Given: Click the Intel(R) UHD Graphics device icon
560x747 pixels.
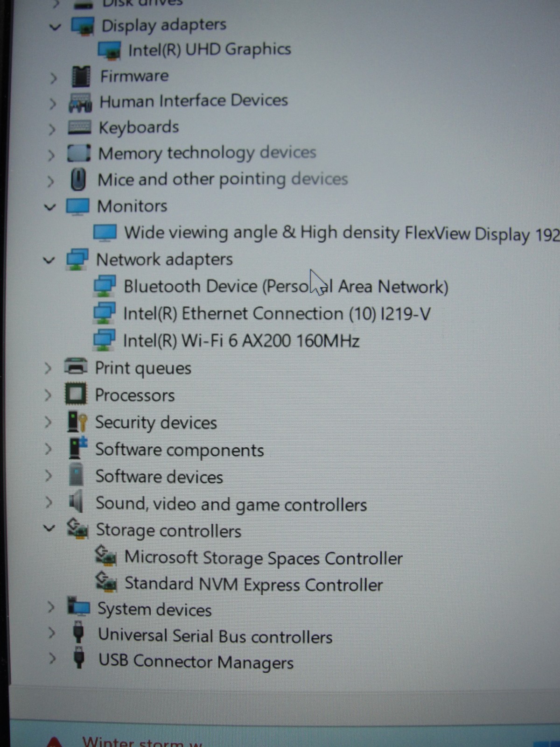Looking at the screenshot, I should tap(110, 50).
